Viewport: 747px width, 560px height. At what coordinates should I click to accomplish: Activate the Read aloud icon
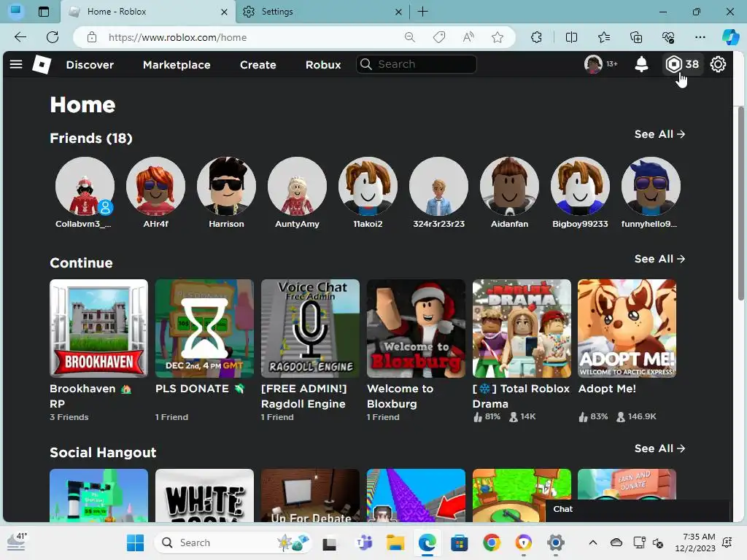469,37
